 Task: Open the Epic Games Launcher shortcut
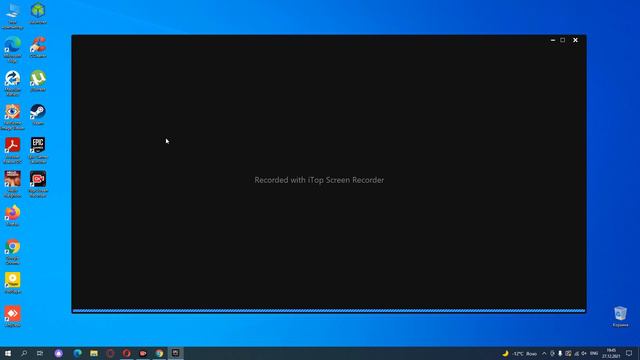point(38,151)
